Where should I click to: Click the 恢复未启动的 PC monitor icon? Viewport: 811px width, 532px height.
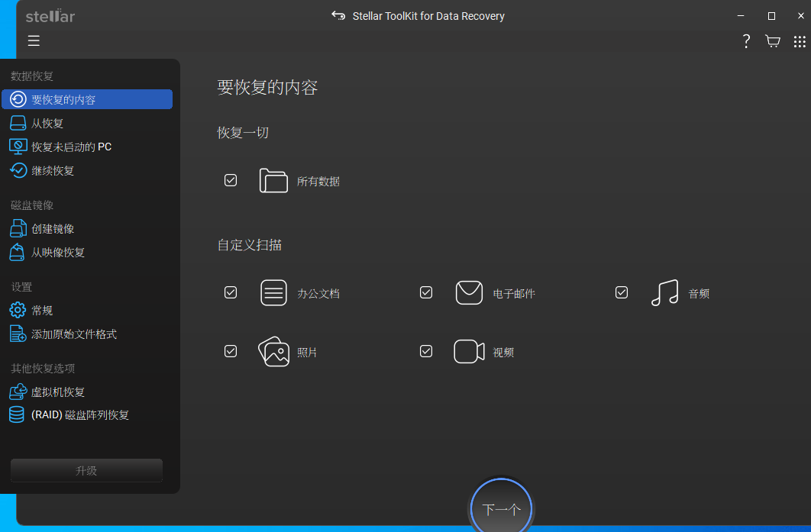18,147
